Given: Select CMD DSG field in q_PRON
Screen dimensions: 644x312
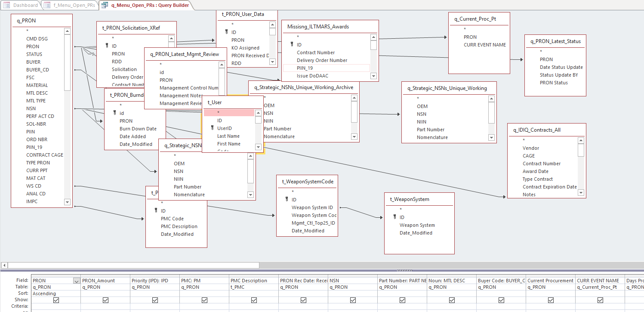Looking at the screenshot, I should coord(37,39).
